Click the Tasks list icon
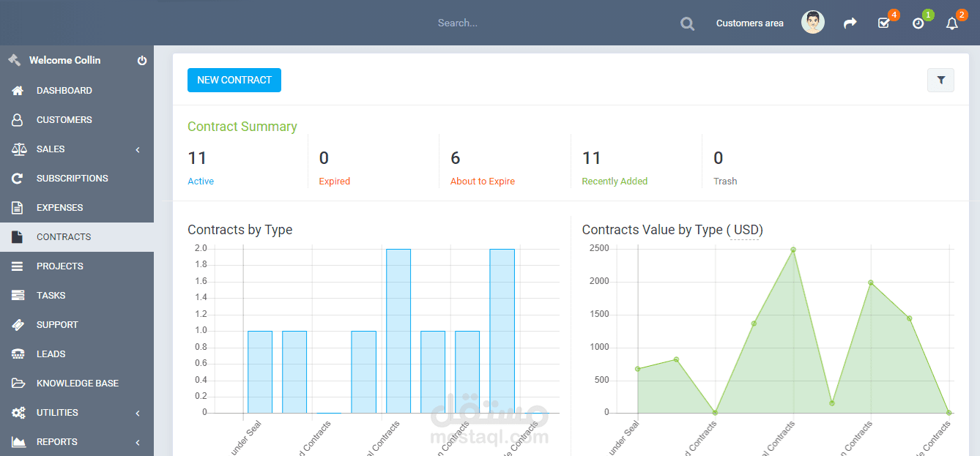Image resolution: width=980 pixels, height=456 pixels. [x=18, y=296]
